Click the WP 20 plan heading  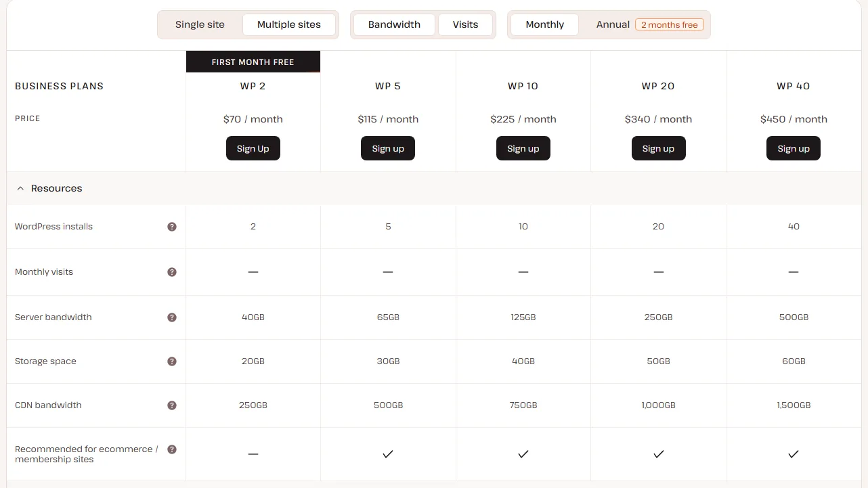coord(658,86)
